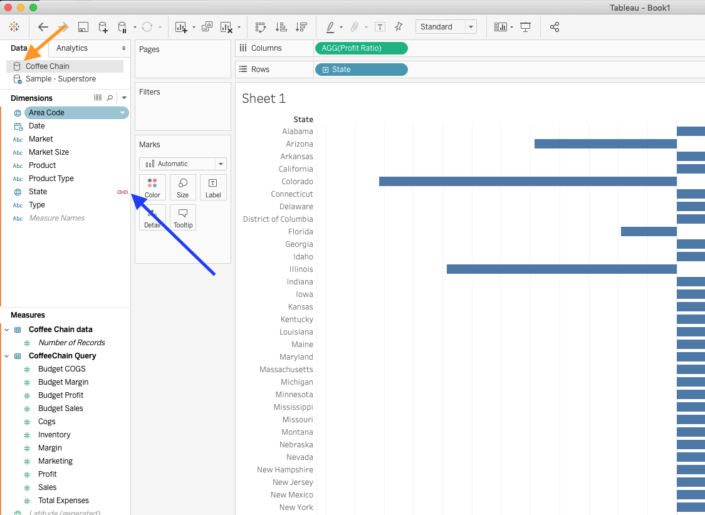
Task: Click the Save icon in the toolbar
Action: [82, 27]
